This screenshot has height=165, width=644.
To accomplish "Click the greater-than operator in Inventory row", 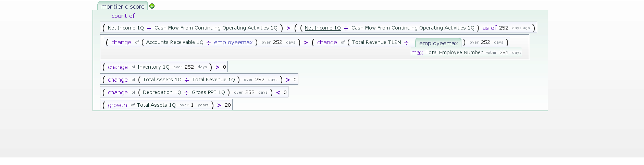I will click(x=218, y=67).
